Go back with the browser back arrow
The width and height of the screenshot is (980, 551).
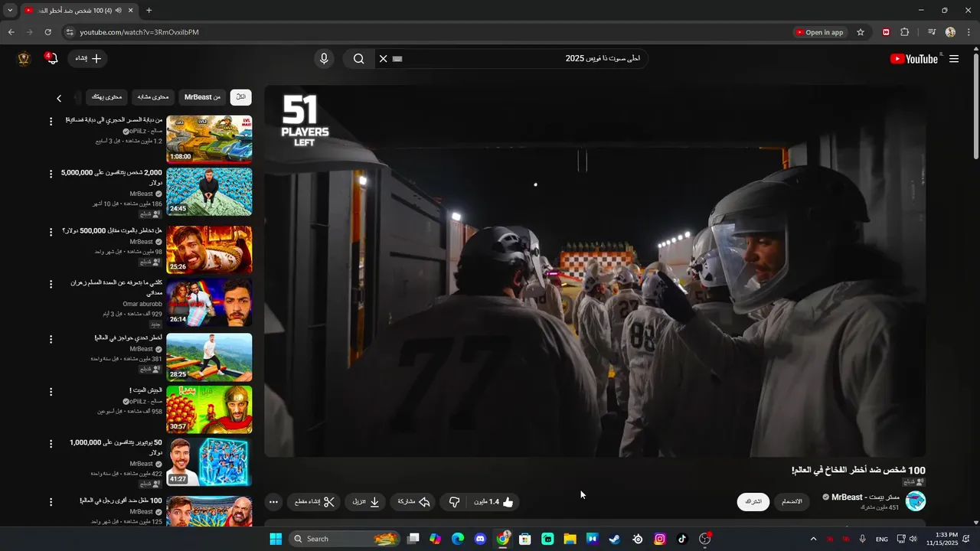tap(11, 32)
